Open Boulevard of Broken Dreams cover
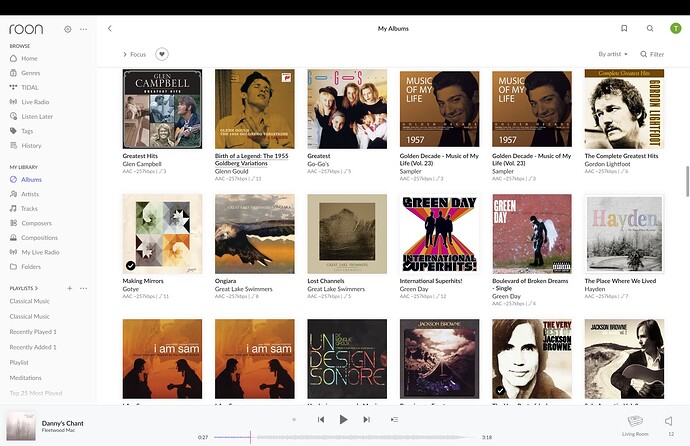This screenshot has height=446, width=690. (532, 234)
